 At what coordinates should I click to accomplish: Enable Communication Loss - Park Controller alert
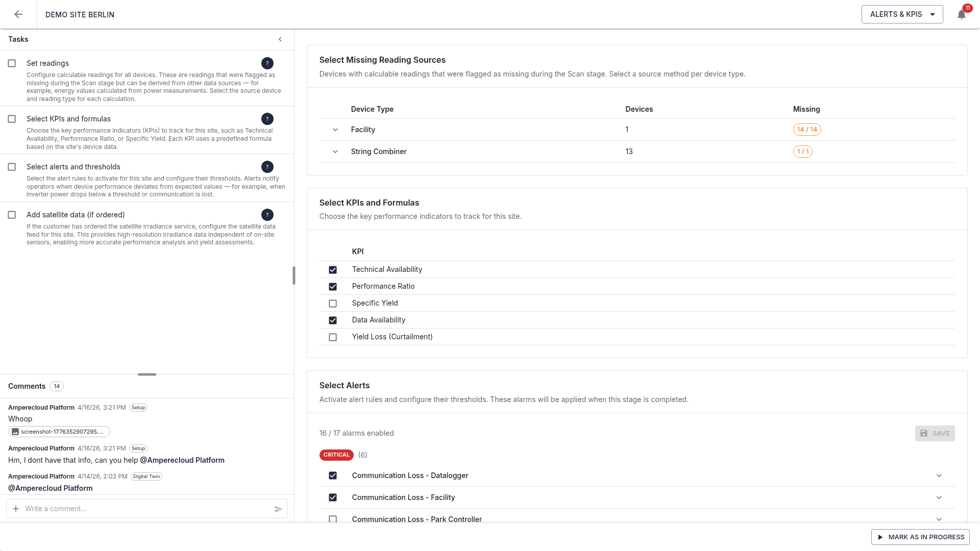coord(333,519)
